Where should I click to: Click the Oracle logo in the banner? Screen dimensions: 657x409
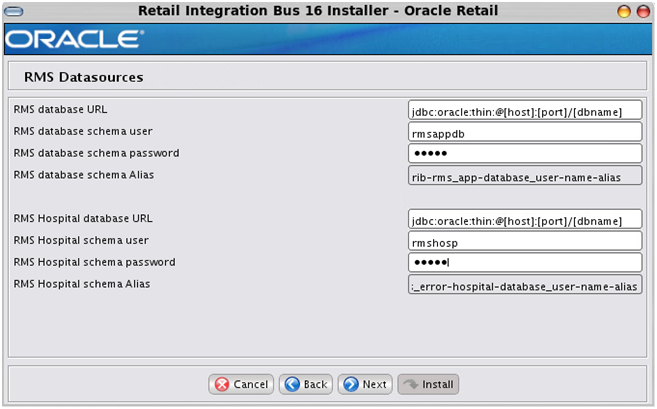coord(74,39)
